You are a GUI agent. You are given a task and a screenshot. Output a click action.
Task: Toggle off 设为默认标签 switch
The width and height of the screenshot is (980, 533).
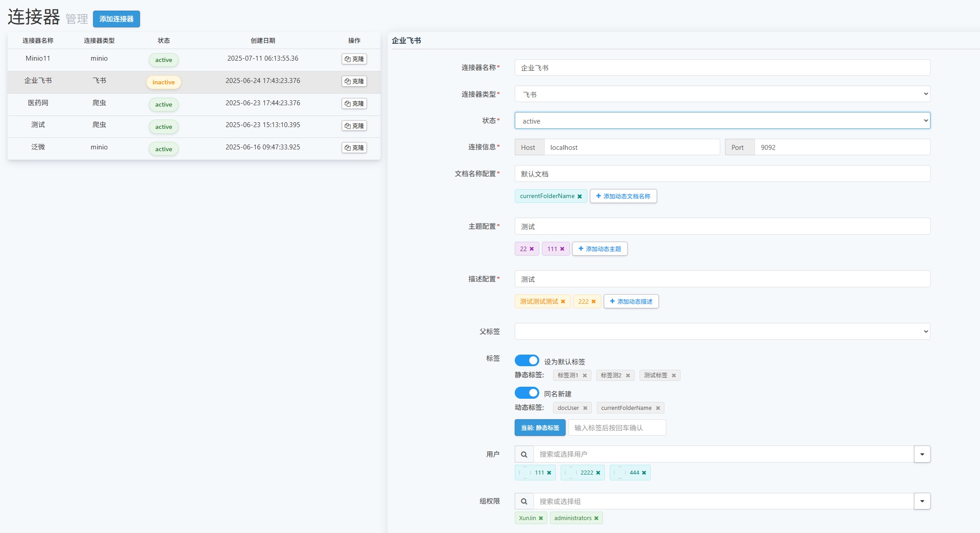tap(527, 360)
